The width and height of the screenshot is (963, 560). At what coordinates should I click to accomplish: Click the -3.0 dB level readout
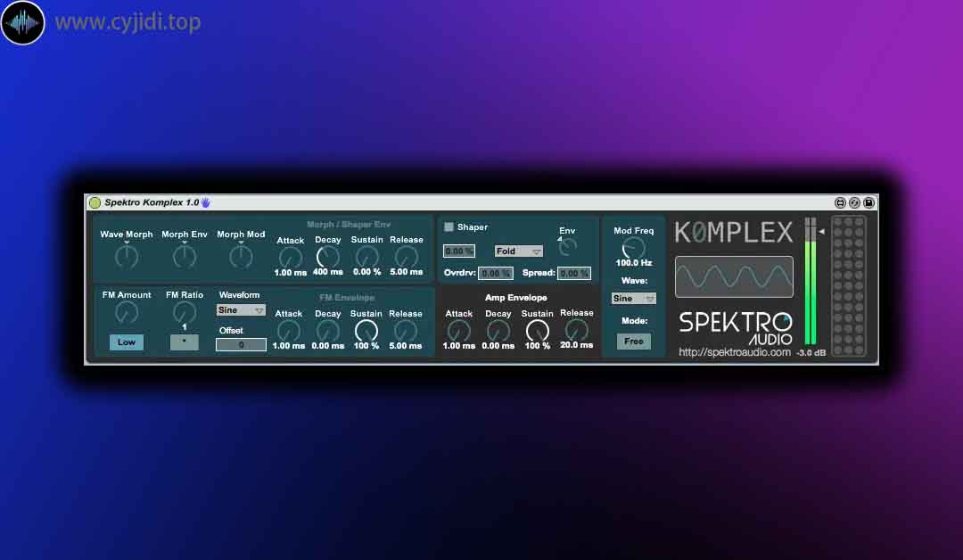(x=811, y=353)
